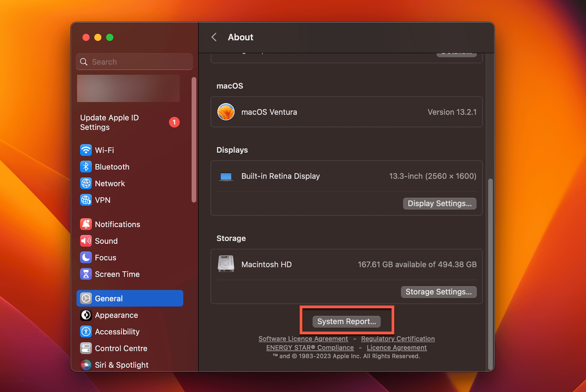The image size is (586, 392).
Task: Select the Notifications bell icon
Action: coord(86,224)
